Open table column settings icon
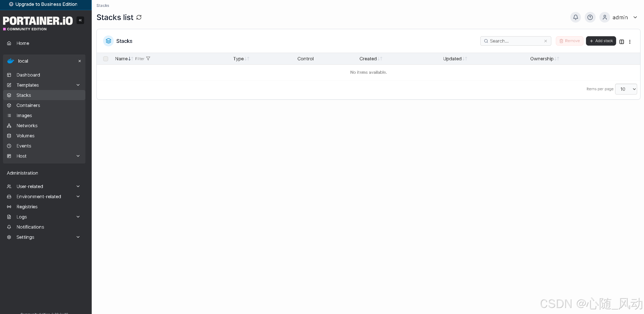Viewport: 644px width, 314px height. (621, 42)
